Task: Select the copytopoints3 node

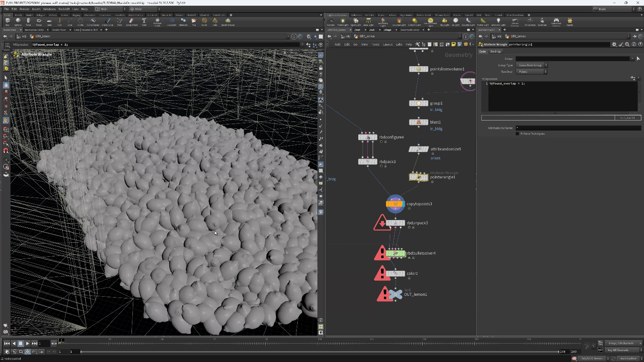Action: 395,204
